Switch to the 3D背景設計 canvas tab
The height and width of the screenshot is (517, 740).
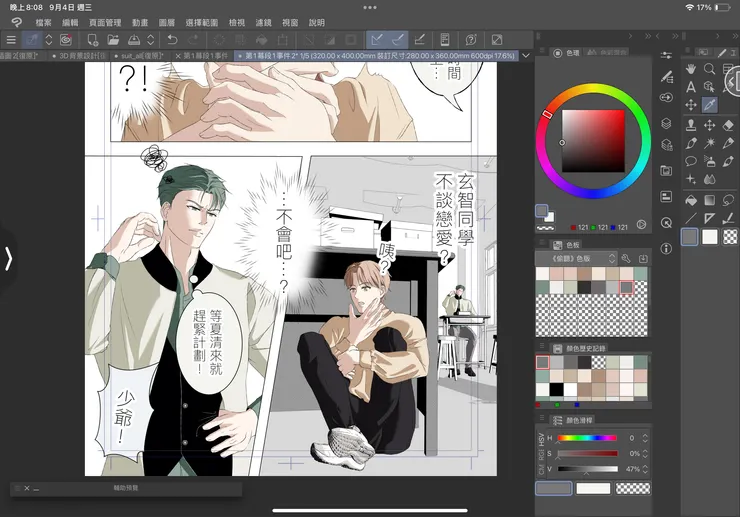coord(80,56)
